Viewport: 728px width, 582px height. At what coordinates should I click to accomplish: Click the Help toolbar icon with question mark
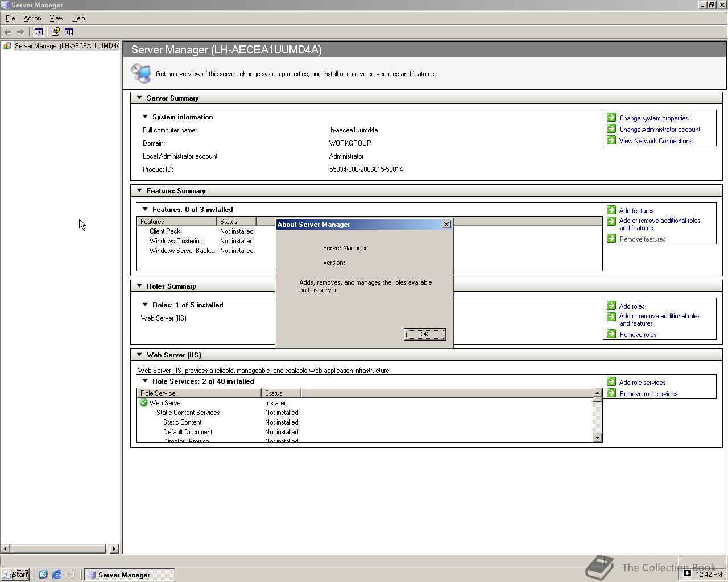55,32
